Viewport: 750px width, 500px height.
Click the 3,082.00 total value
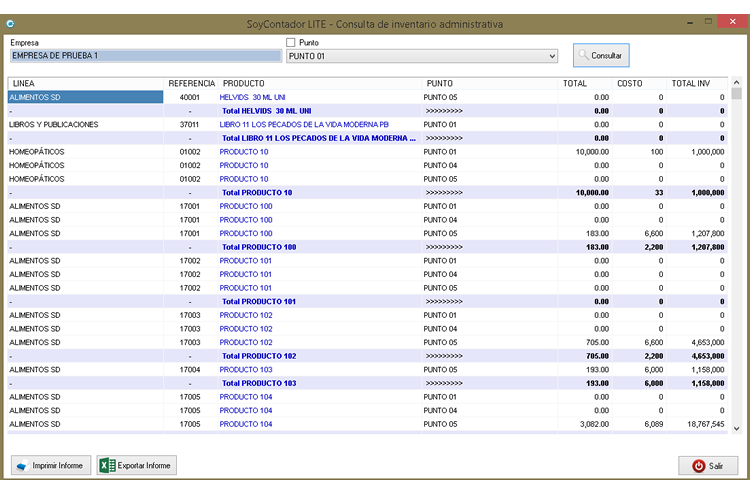tap(595, 424)
